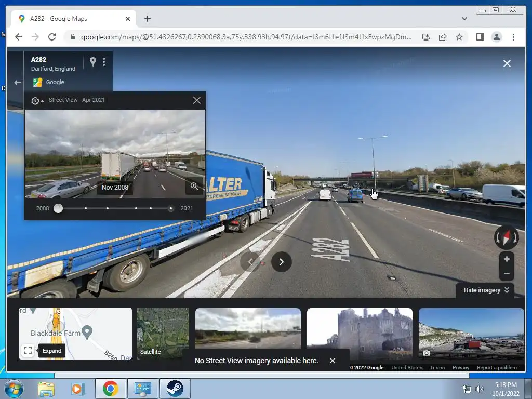
Task: Open Windows Explorer from the taskbar
Action: point(46,389)
